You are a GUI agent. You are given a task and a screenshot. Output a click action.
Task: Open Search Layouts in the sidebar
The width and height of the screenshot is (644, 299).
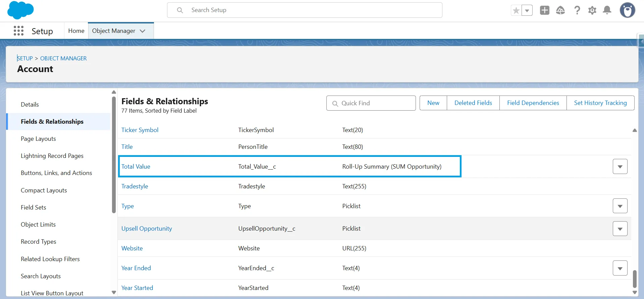[41, 276]
